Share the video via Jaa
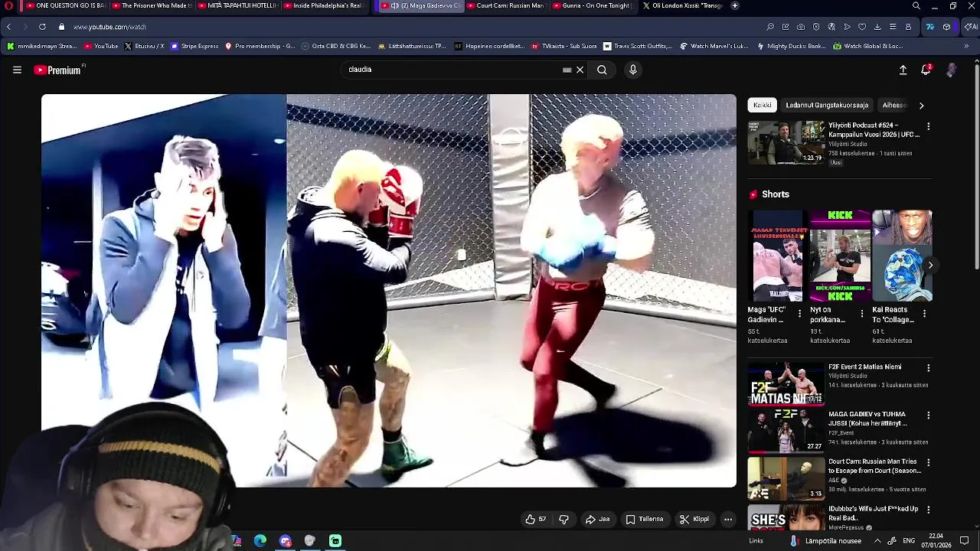This screenshot has height=551, width=980. pos(597,519)
